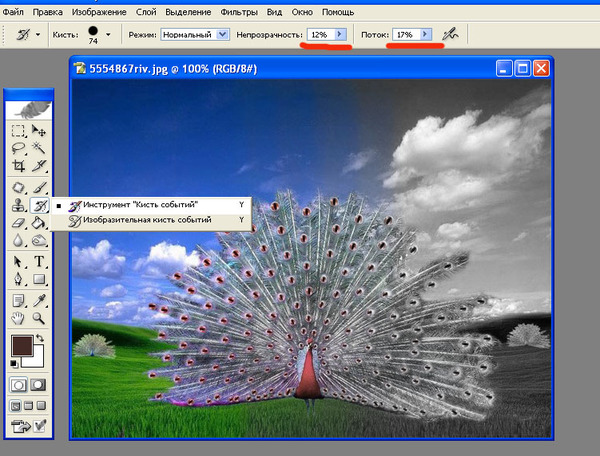Select the Eraser tool
Image resolution: width=600 pixels, height=456 pixels.
pyautogui.click(x=18, y=223)
